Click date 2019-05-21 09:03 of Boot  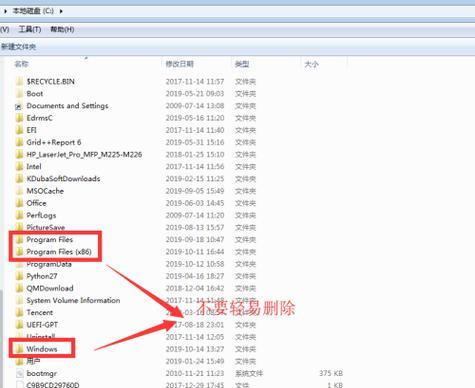tap(195, 94)
